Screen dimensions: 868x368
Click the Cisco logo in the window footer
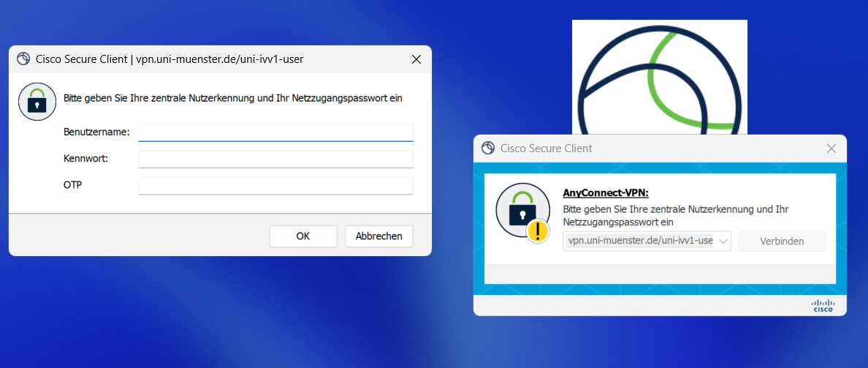pyautogui.click(x=823, y=305)
